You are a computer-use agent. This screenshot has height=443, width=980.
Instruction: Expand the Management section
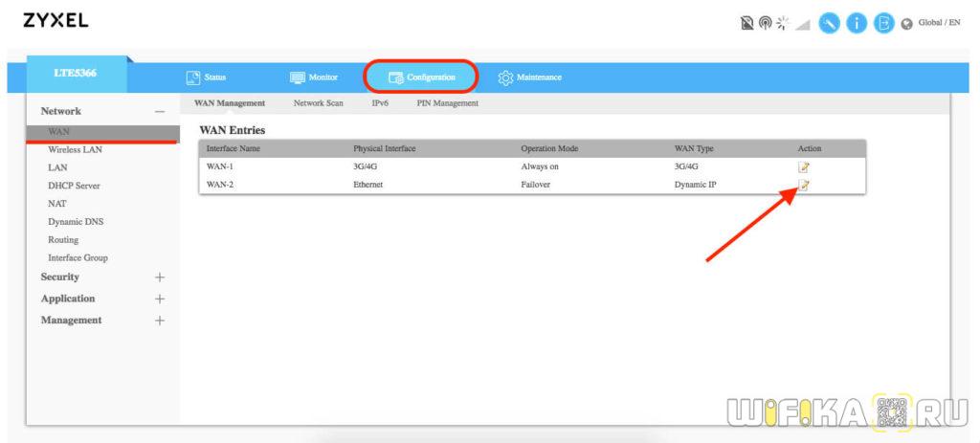[159, 321]
